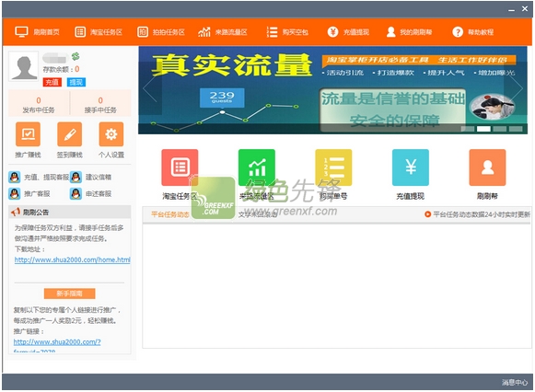Click the user avatar picture
Screen dimensions: 535x392
pyautogui.click(x=24, y=66)
